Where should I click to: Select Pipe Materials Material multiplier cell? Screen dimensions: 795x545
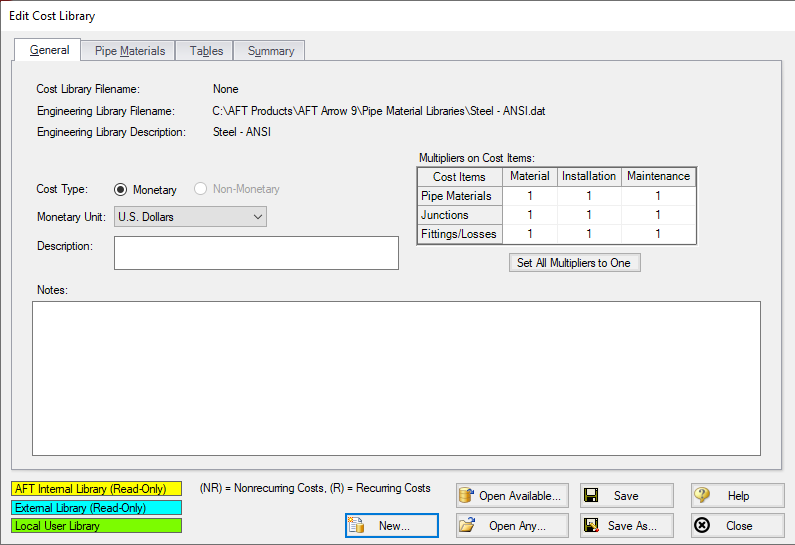pyautogui.click(x=529, y=196)
